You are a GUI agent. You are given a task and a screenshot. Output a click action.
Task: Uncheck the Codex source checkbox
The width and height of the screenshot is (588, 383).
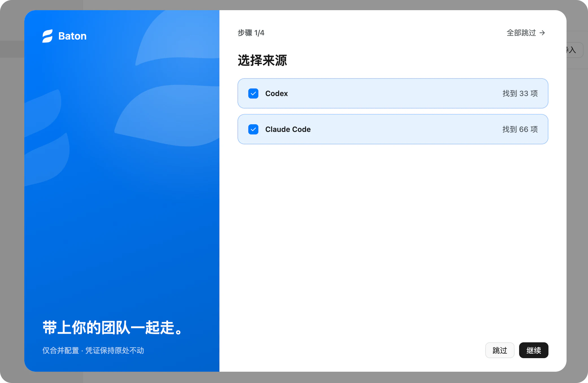click(253, 93)
